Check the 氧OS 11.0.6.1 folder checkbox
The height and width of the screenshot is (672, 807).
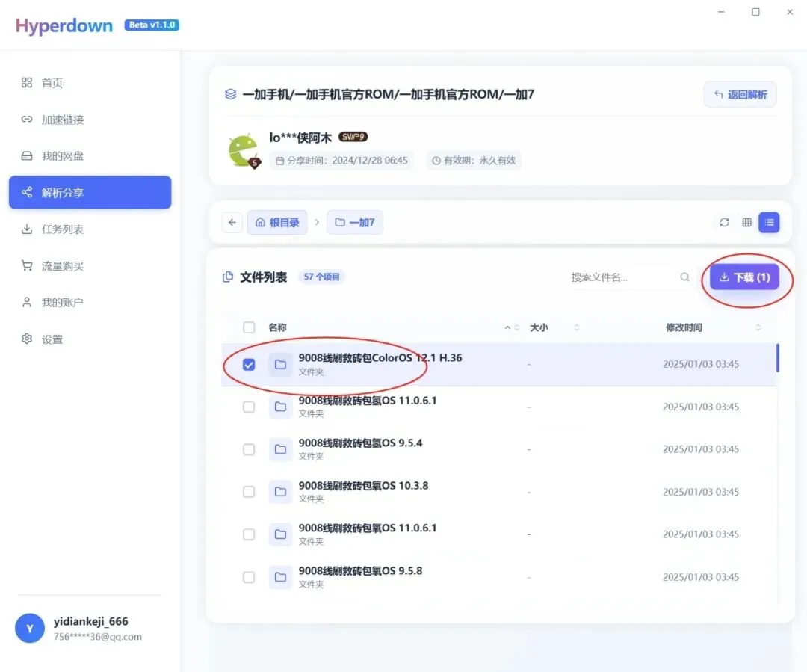point(249,534)
